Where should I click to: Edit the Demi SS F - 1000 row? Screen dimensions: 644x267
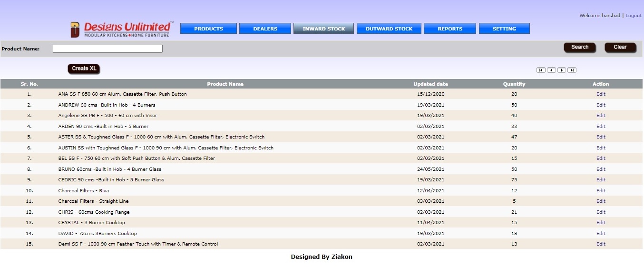point(601,244)
